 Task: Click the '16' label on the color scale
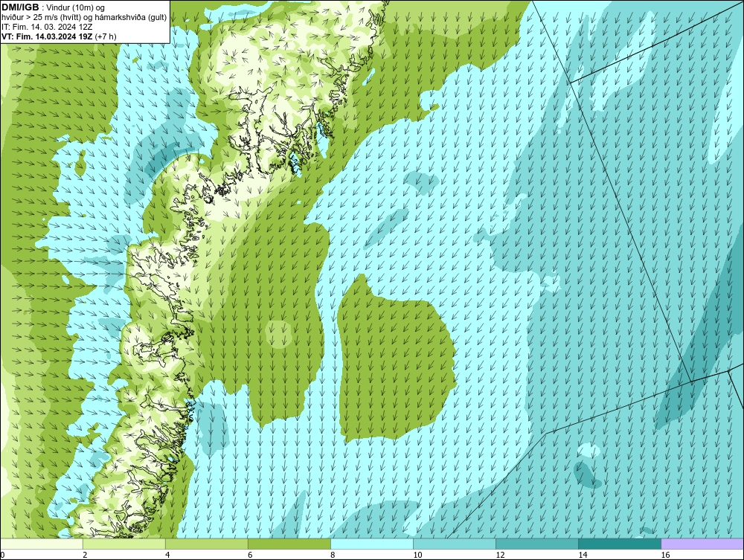665,555
